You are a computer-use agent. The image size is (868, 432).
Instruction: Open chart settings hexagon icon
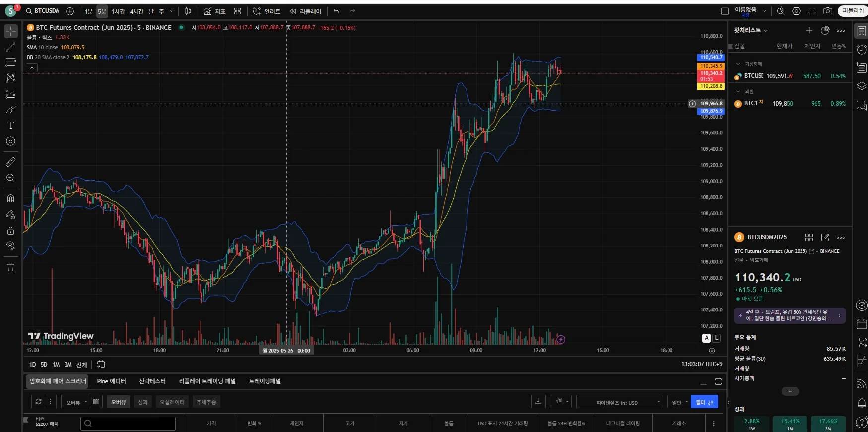[x=797, y=11]
